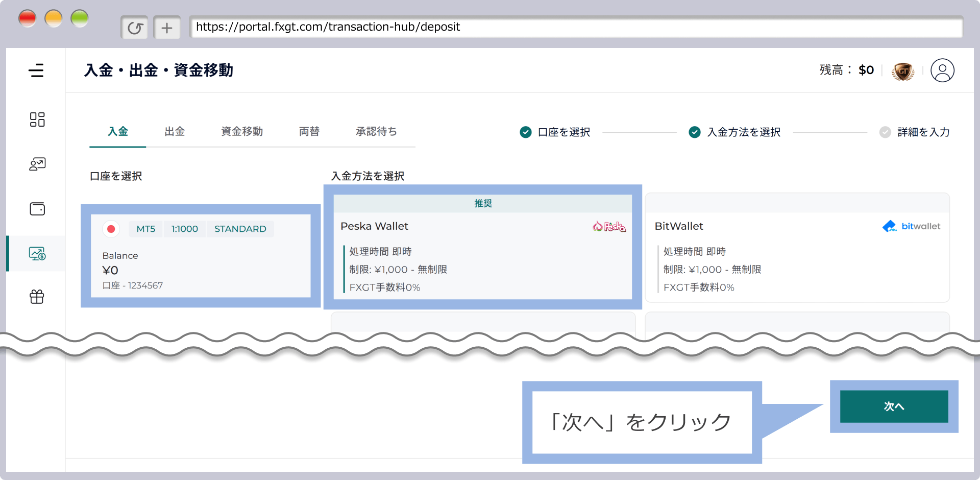Click the browser new tab plus button
This screenshot has height=480, width=980.
(167, 28)
